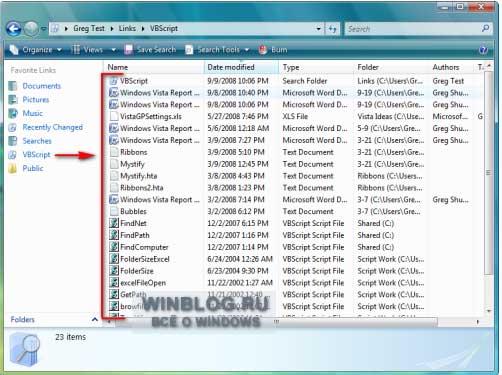502x375 pixels.
Task: Open Searches favorite link
Action: coord(37,141)
